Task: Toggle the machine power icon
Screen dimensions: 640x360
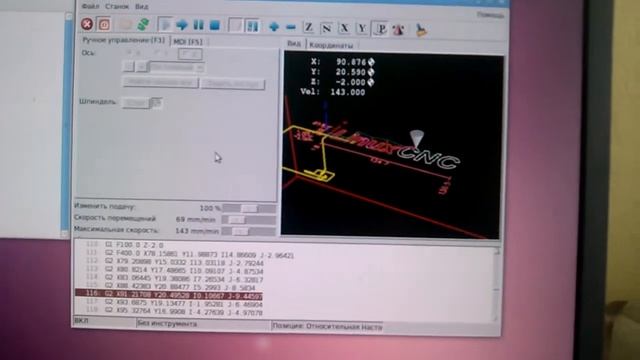Action: coord(104,24)
